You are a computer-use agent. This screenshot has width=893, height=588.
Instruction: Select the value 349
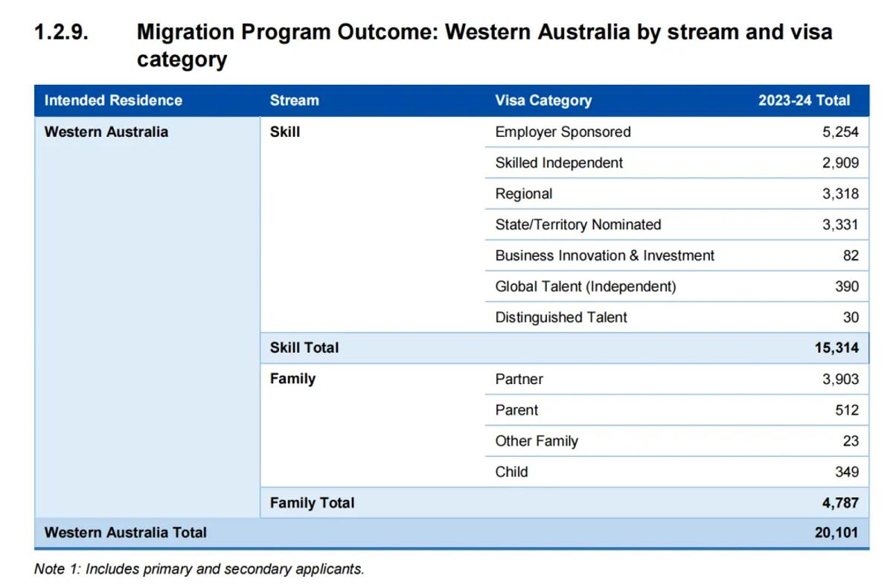pyautogui.click(x=847, y=472)
